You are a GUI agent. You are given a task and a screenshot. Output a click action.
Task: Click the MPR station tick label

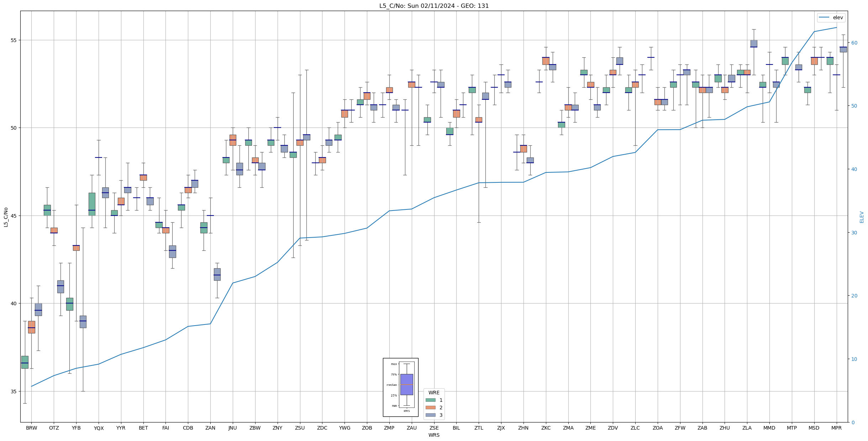[x=836, y=428]
